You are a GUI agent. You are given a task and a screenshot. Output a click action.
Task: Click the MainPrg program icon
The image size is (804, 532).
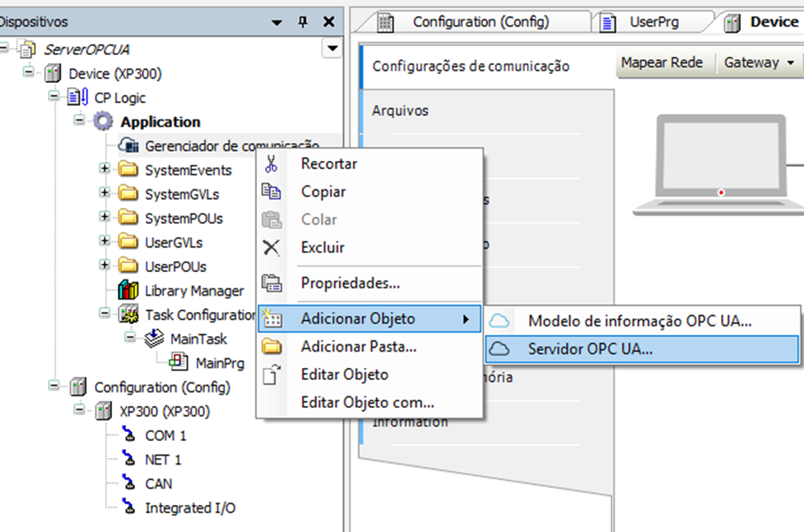(x=179, y=362)
